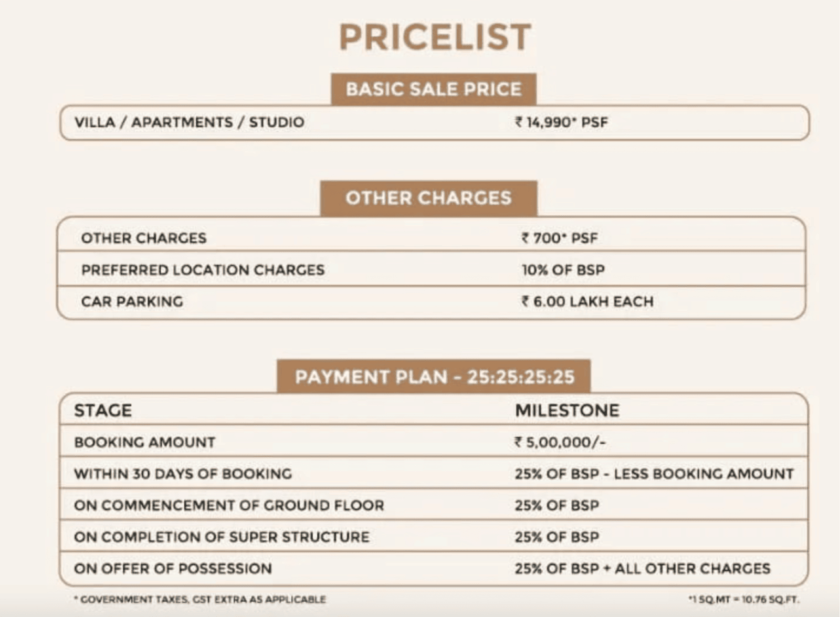Select Within 30 Days of Booking row
Screen dimensions: 840x617
[x=434, y=473]
